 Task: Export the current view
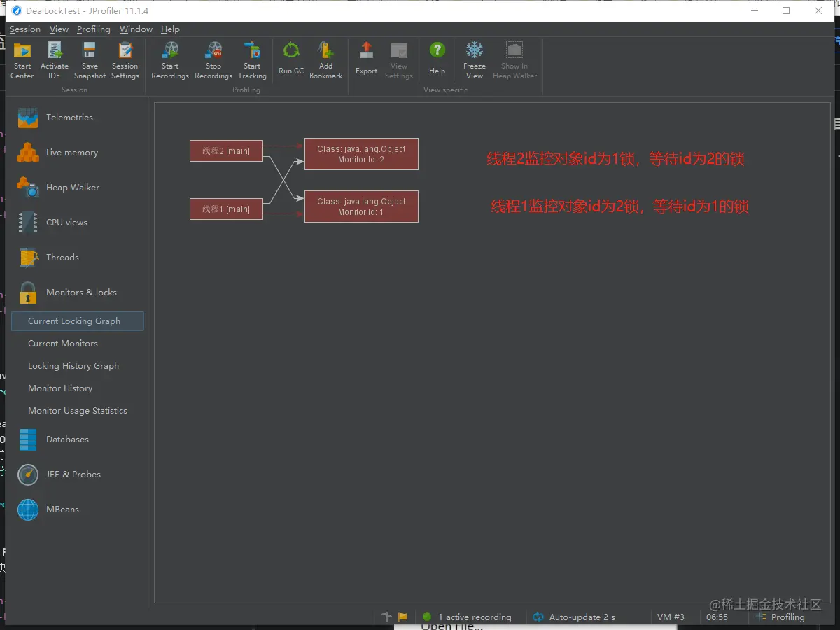pos(366,59)
